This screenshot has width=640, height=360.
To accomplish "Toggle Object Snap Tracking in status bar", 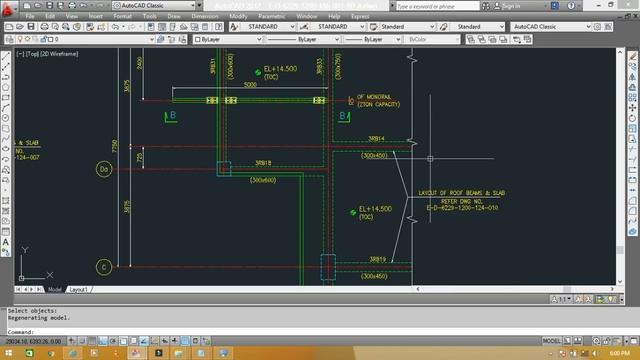I will [x=144, y=341].
